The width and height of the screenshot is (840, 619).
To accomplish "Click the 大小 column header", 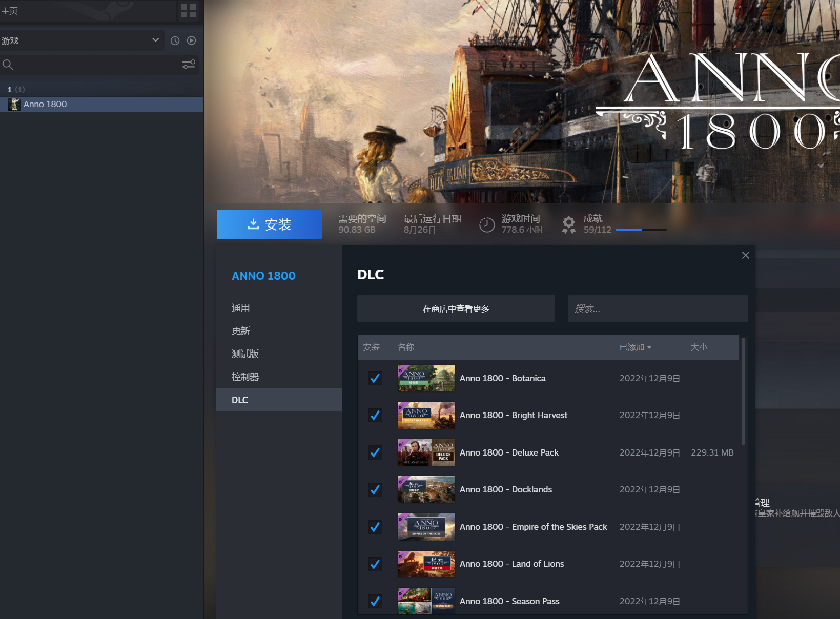I will (699, 347).
